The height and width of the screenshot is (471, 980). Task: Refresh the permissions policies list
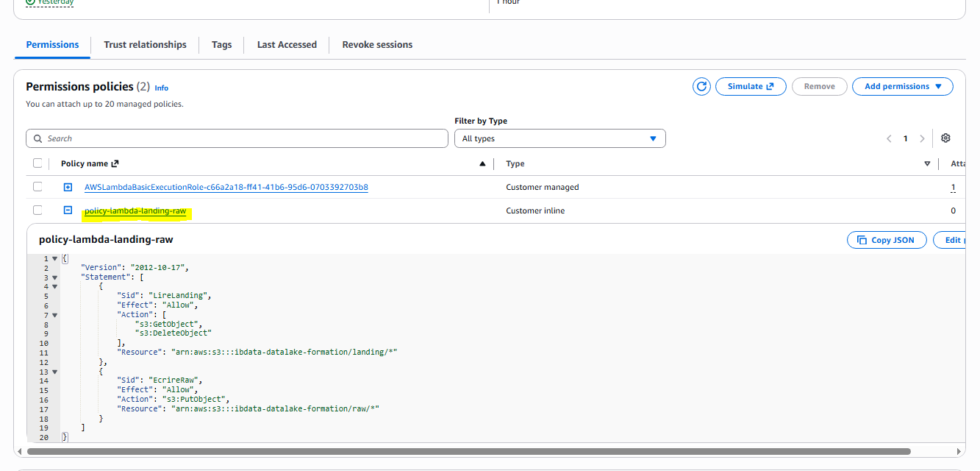click(702, 86)
